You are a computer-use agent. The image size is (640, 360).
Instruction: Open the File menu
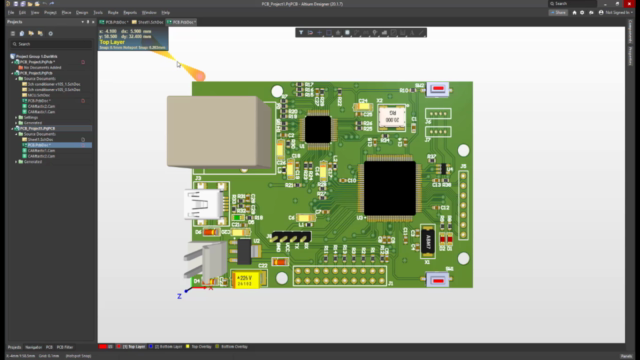click(11, 13)
